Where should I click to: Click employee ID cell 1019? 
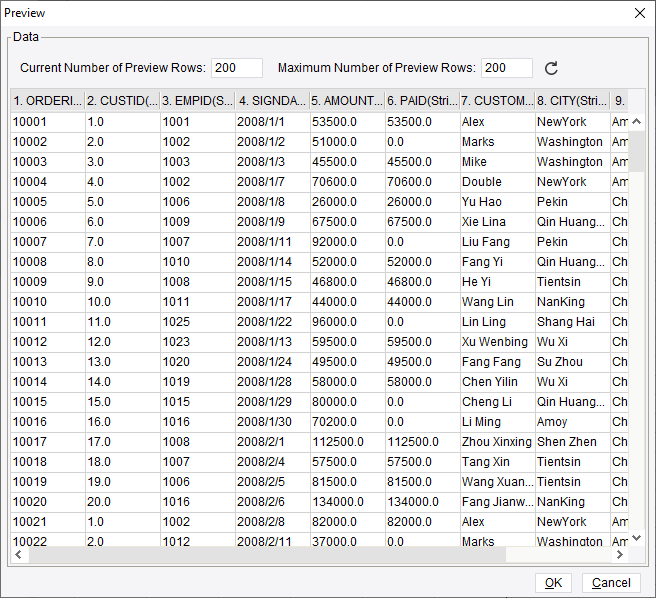(197, 382)
